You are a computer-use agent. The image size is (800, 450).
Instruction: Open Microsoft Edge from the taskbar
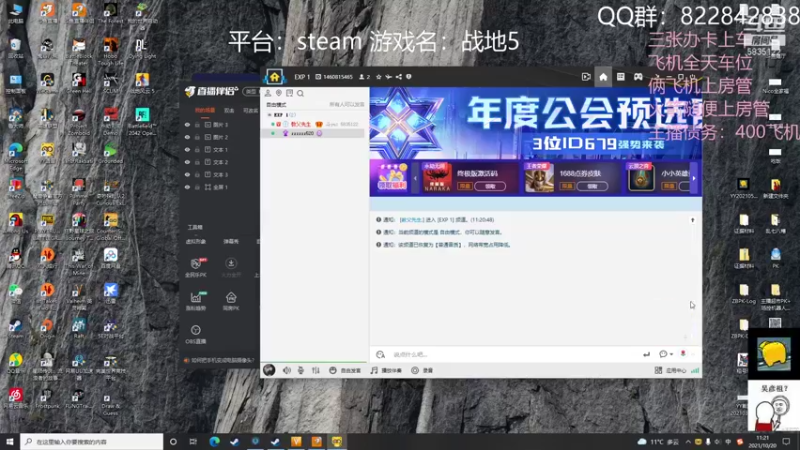pos(214,441)
